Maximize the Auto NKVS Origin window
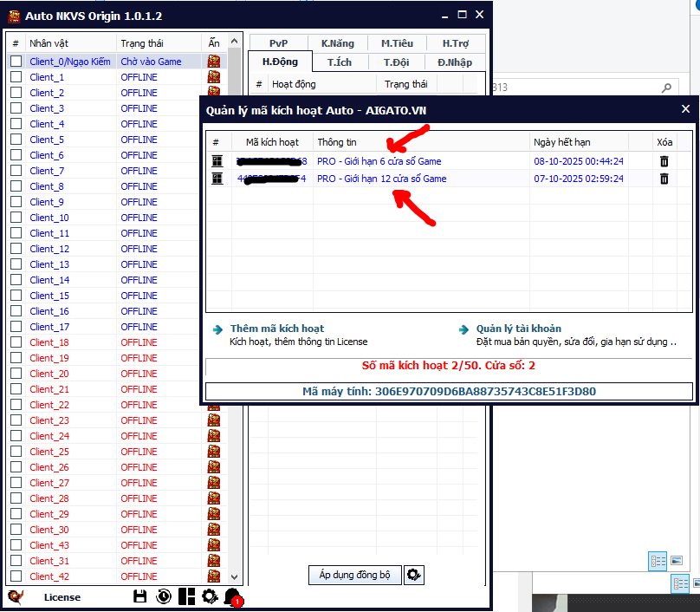This screenshot has height=612, width=700. pos(462,15)
